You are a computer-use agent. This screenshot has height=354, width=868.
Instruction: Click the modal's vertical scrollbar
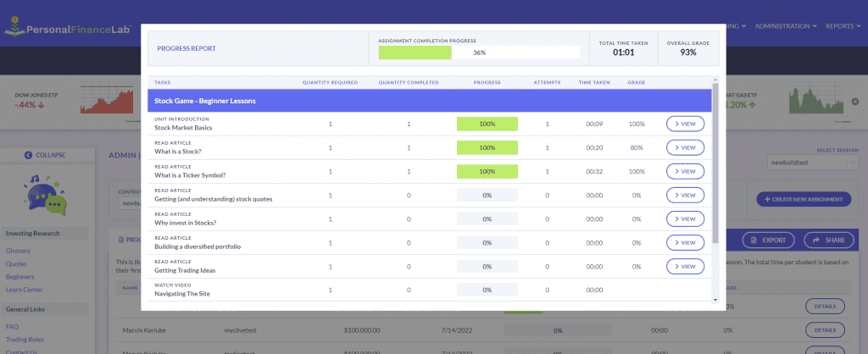pos(715,163)
